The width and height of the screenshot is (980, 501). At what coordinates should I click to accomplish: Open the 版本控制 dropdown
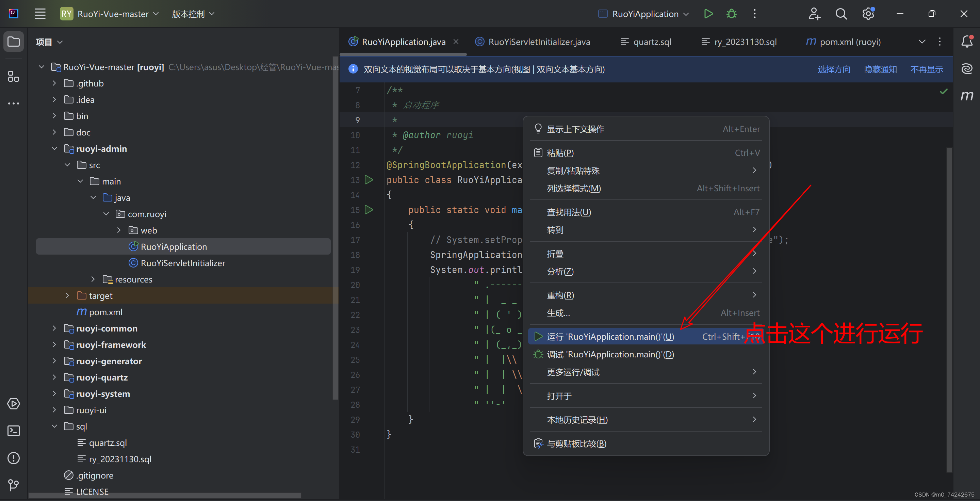point(193,14)
